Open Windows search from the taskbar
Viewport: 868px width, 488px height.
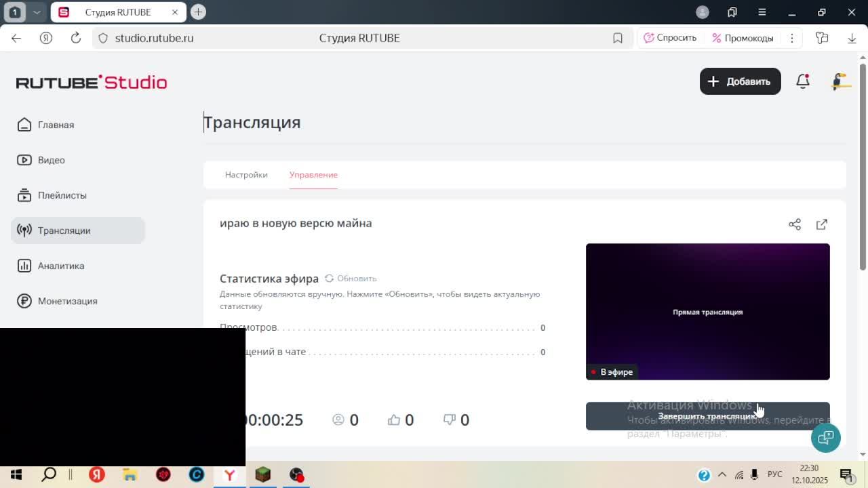(49, 474)
